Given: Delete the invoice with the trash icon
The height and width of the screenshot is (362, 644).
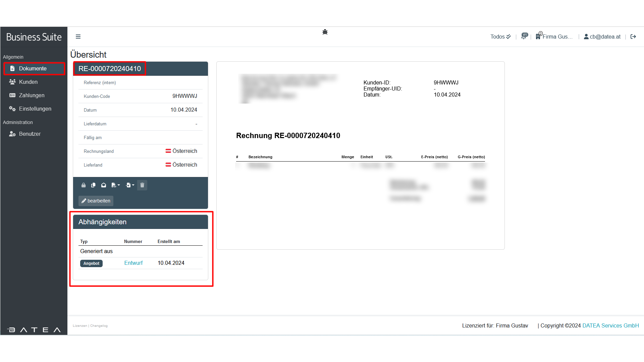Looking at the screenshot, I should click(x=142, y=185).
